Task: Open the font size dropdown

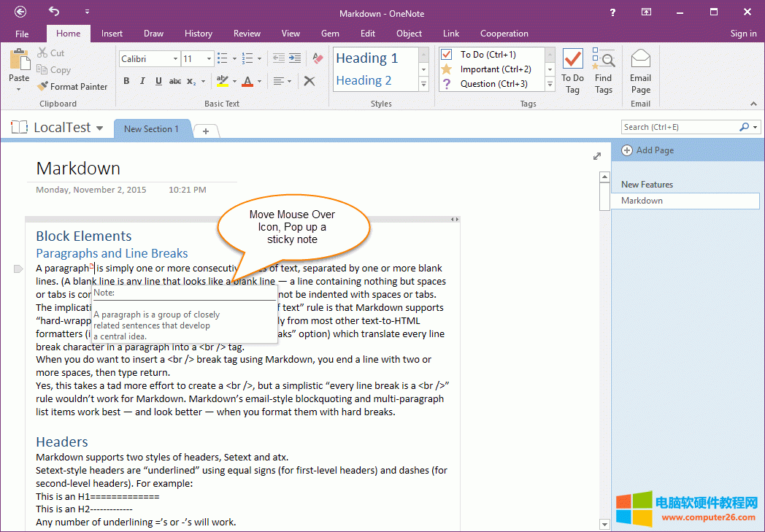Action: tap(209, 58)
